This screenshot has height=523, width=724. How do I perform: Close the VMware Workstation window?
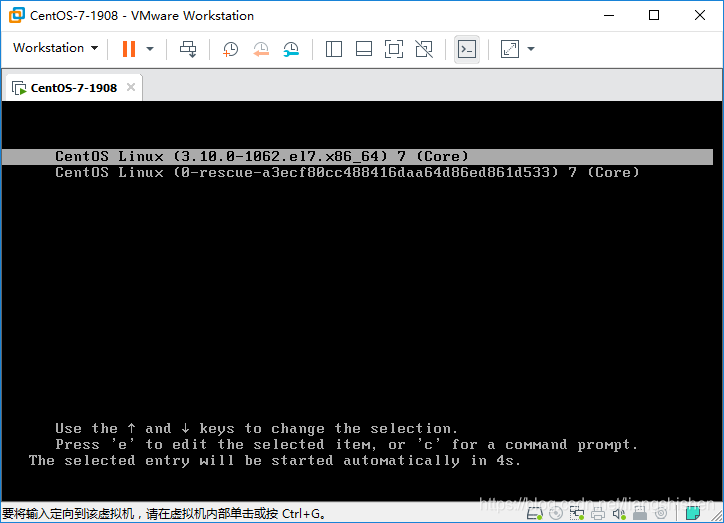tap(700, 15)
